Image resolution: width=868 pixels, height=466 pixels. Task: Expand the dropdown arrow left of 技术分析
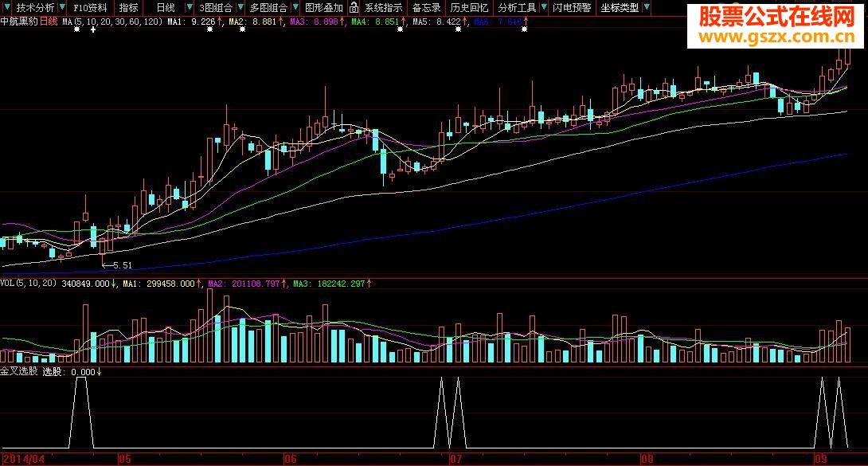coord(7,7)
